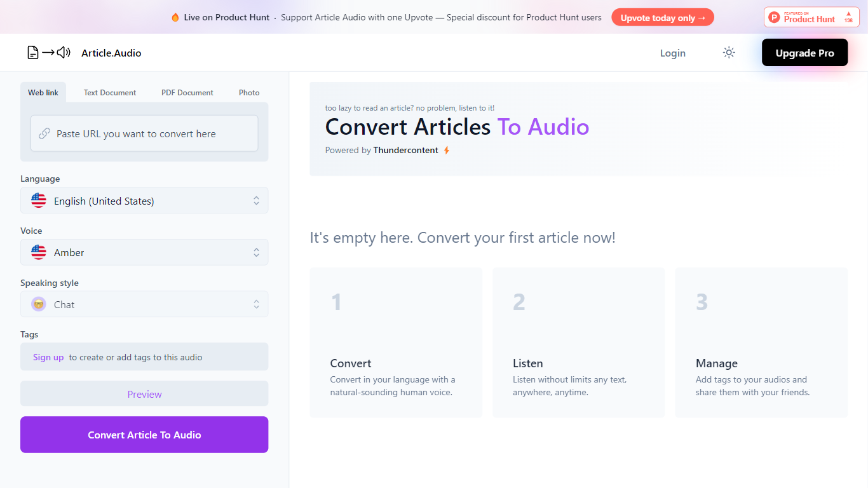Click the Sign up link under Tags
The height and width of the screenshot is (488, 868).
click(x=48, y=357)
